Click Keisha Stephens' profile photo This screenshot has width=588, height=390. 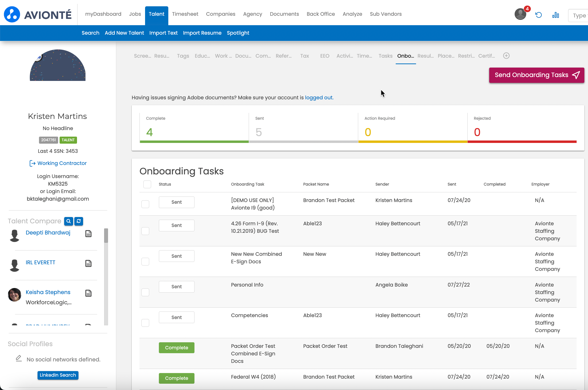click(15, 295)
